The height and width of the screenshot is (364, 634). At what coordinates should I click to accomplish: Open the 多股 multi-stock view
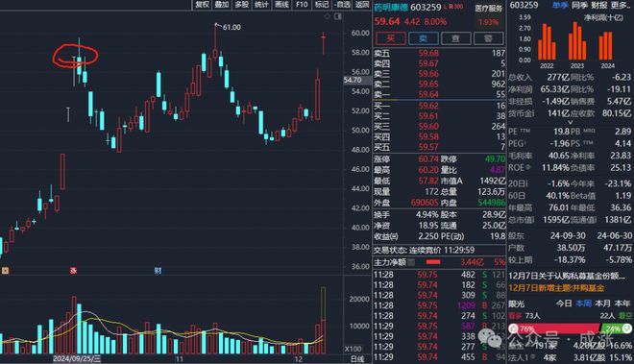tap(242, 5)
